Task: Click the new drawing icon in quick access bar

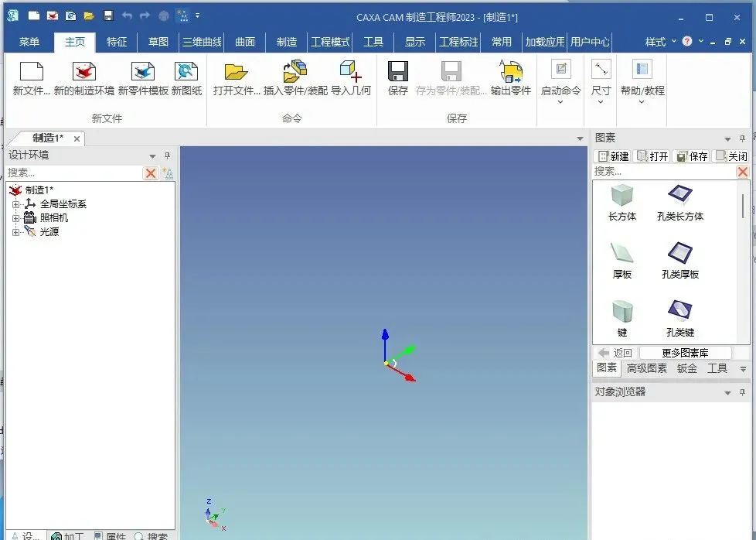Action: [x=70, y=16]
